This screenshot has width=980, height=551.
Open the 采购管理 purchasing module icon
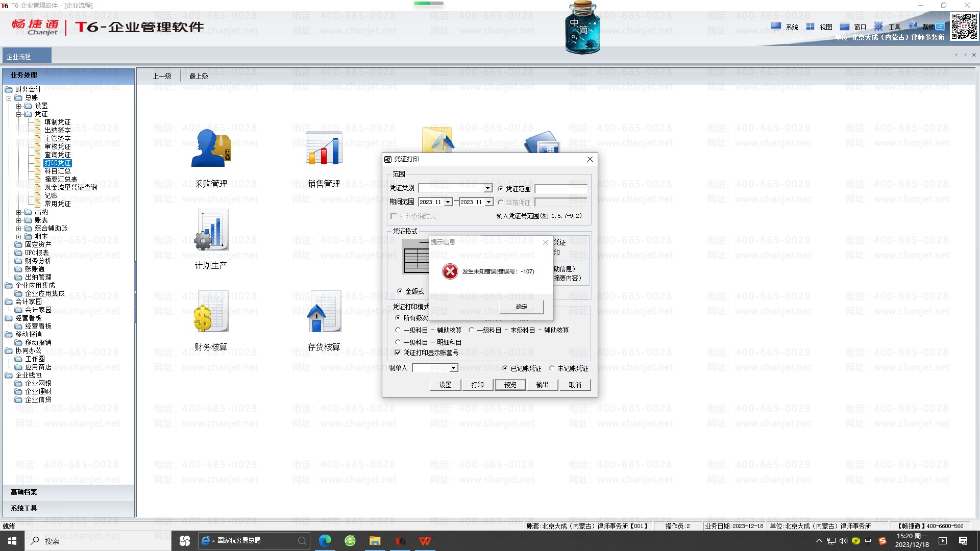click(211, 148)
